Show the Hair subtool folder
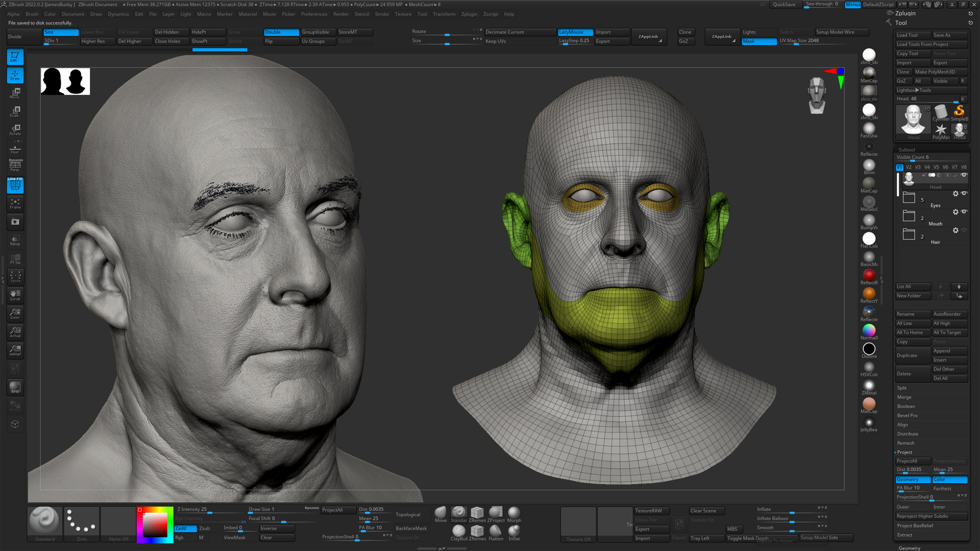Viewport: 980px width, 551px height. tap(965, 230)
